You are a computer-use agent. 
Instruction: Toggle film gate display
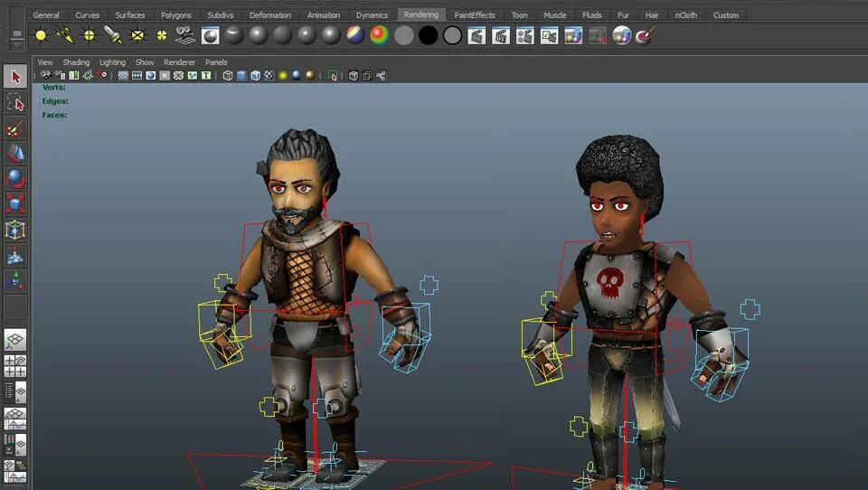click(x=137, y=76)
